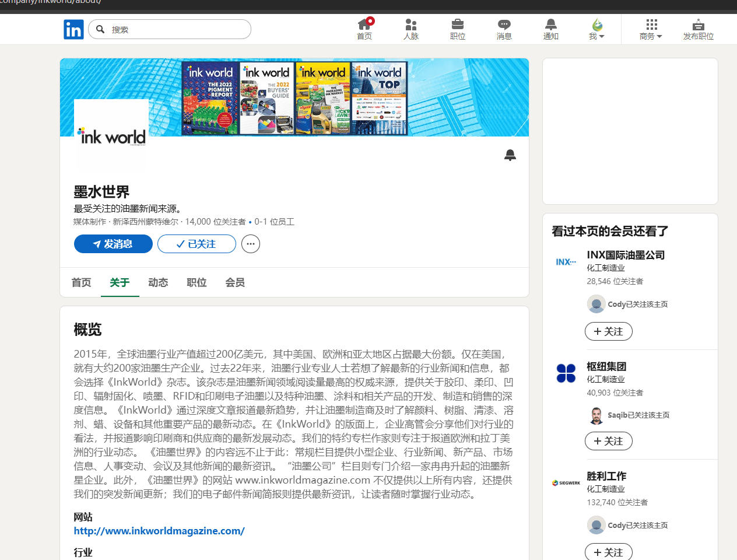Open the three-dot more options menu
The image size is (737, 560).
pyautogui.click(x=251, y=244)
